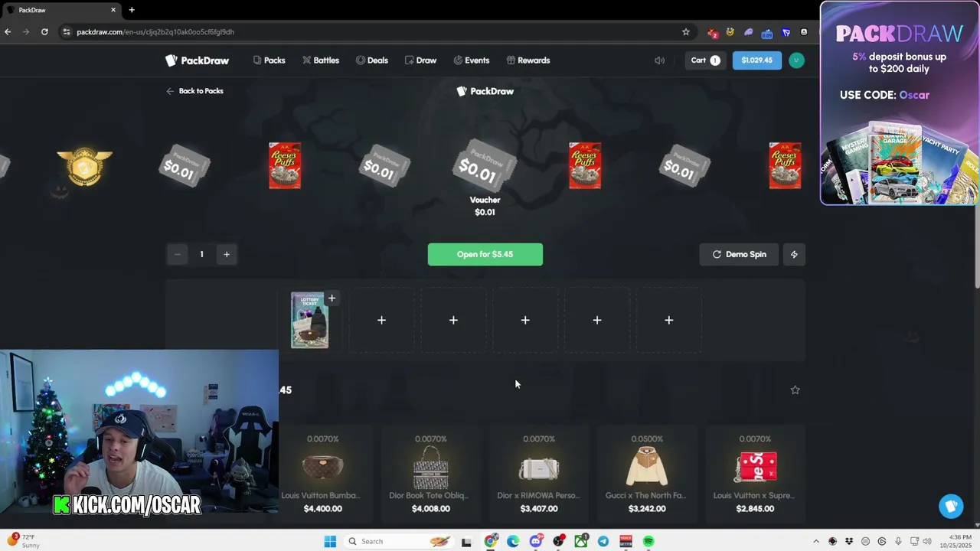
Task: Open Microsoft Edge from taskbar
Action: (513, 541)
